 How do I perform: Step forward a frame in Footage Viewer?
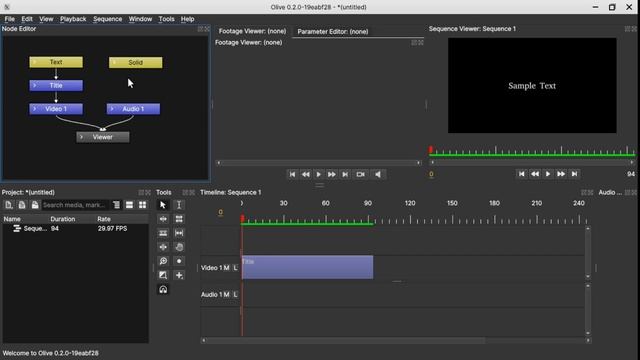click(x=331, y=174)
